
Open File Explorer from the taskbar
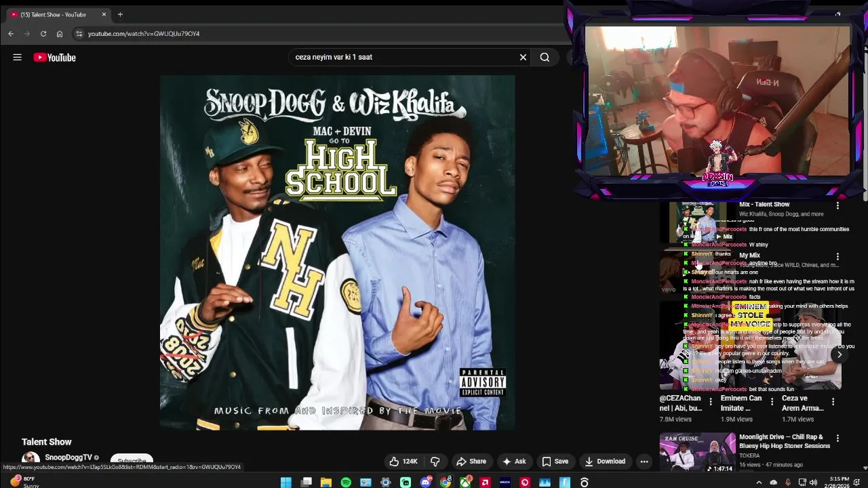(x=326, y=483)
